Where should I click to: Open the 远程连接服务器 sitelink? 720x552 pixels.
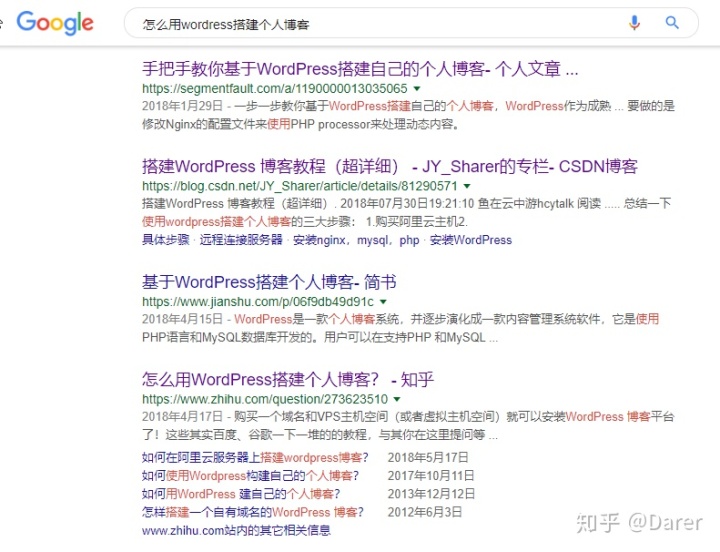coord(241,240)
